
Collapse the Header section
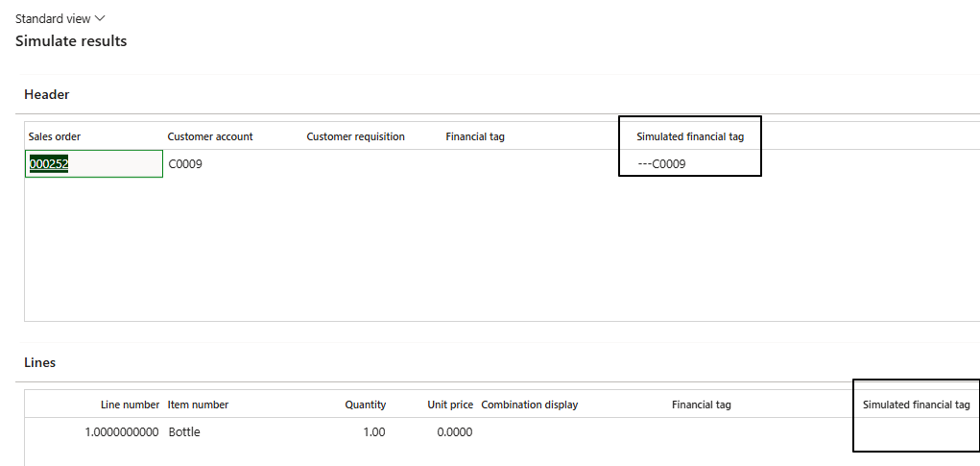pyautogui.click(x=46, y=94)
